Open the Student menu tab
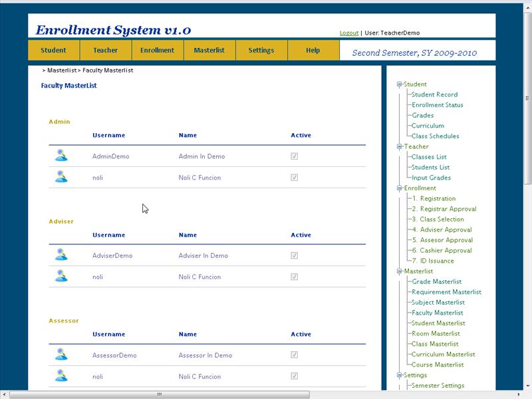This screenshot has height=399, width=532. click(x=54, y=51)
